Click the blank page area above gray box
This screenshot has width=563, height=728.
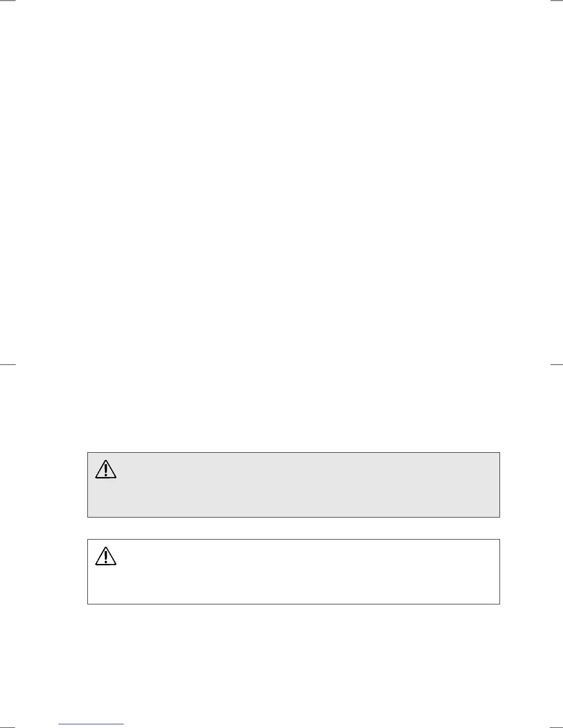click(281, 230)
